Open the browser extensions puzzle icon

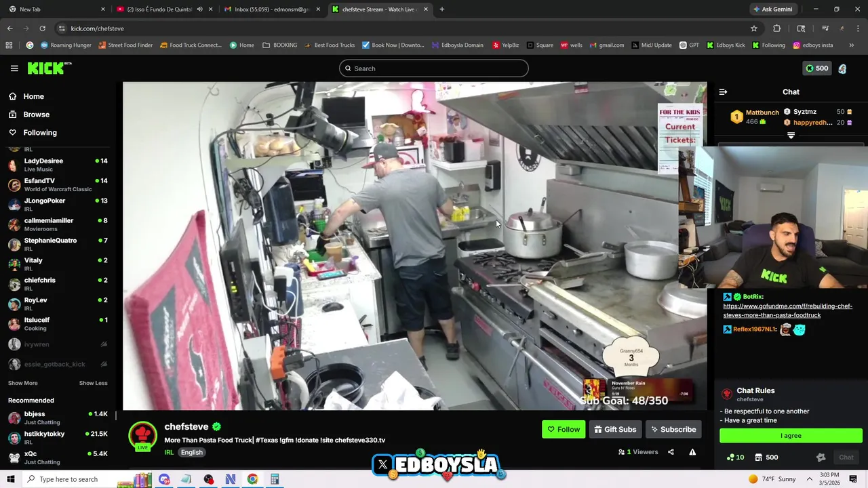777,28
